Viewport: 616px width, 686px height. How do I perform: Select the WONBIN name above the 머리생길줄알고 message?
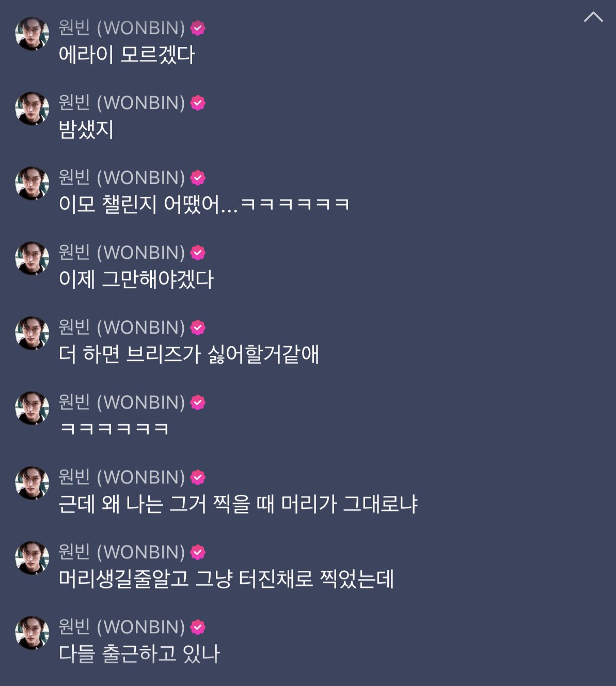point(121,552)
